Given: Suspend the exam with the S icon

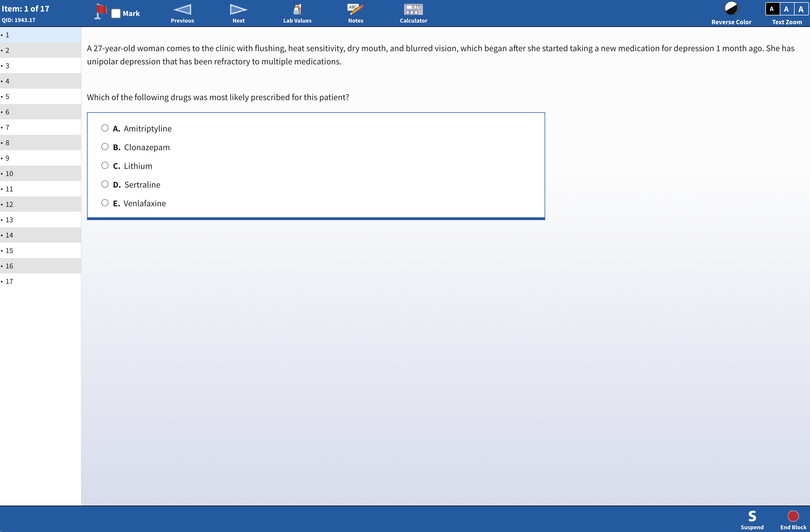Looking at the screenshot, I should point(752,516).
